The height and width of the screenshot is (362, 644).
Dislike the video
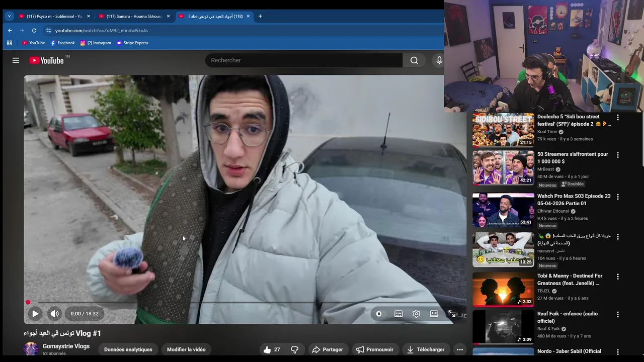pyautogui.click(x=295, y=349)
